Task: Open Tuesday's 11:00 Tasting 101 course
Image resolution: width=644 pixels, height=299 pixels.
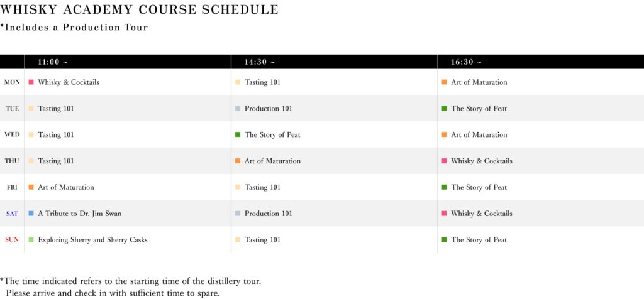Action: 55,109
